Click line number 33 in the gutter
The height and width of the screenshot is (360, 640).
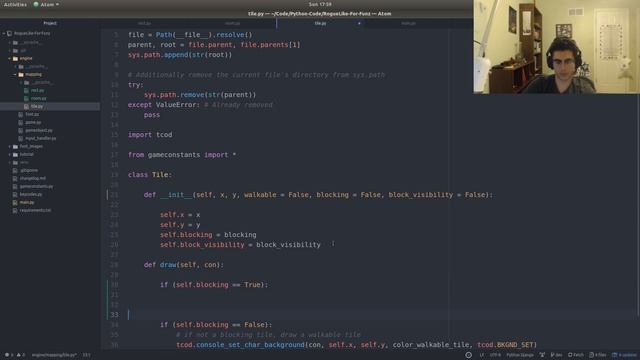(114, 315)
